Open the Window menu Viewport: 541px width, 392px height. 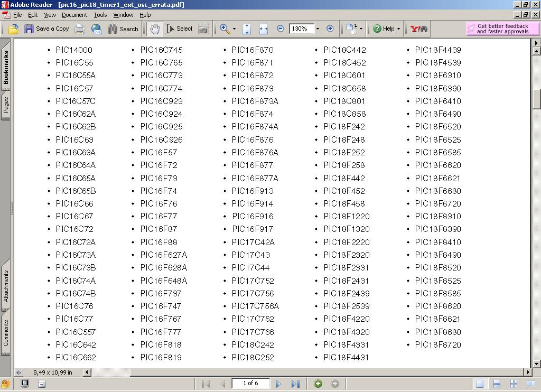click(123, 15)
